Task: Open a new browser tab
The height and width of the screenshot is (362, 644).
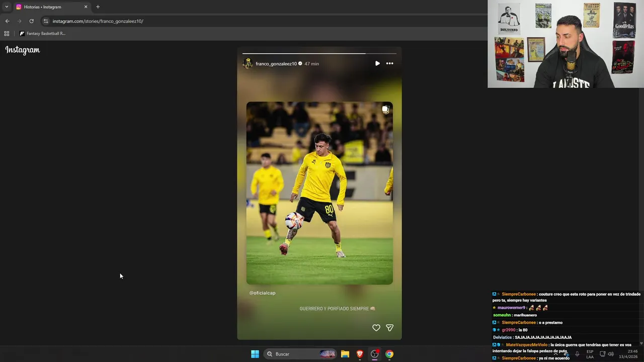Action: coord(98,7)
